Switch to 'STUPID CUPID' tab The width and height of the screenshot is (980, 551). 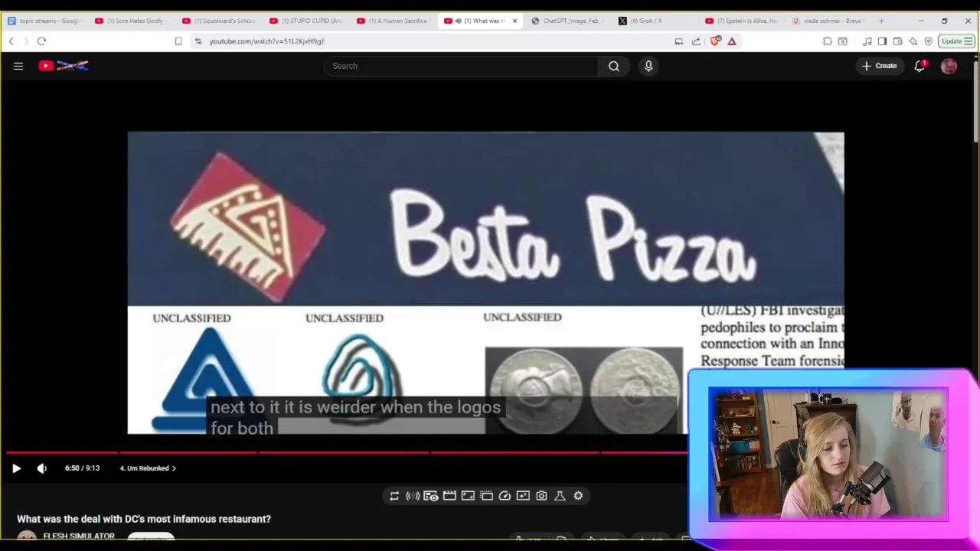coord(306,21)
